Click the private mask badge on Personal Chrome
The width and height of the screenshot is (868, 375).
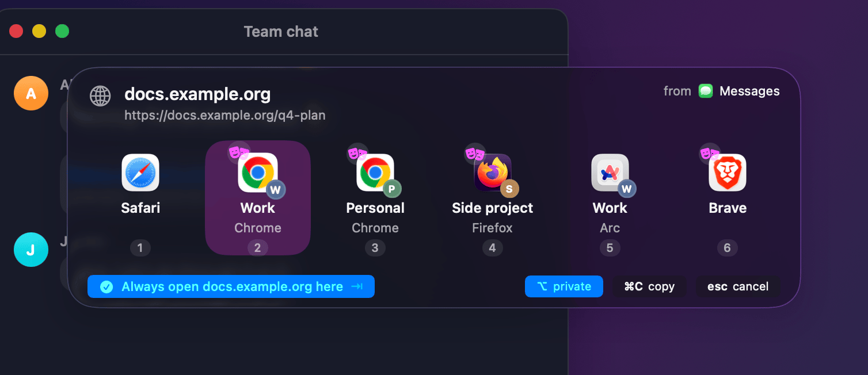(x=357, y=154)
